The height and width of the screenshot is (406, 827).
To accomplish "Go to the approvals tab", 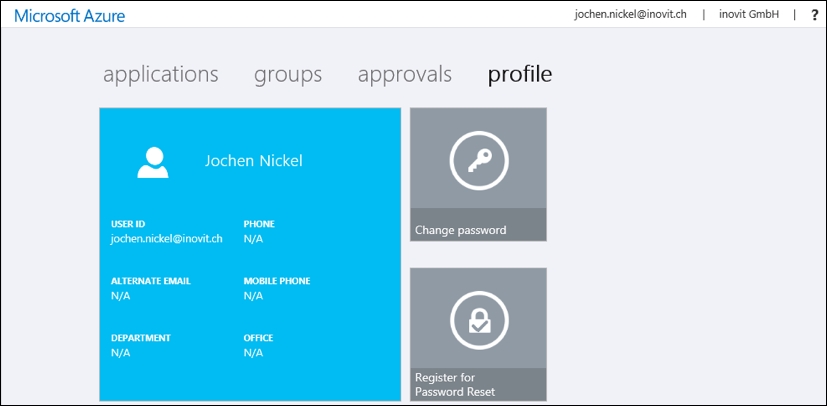I will click(405, 74).
